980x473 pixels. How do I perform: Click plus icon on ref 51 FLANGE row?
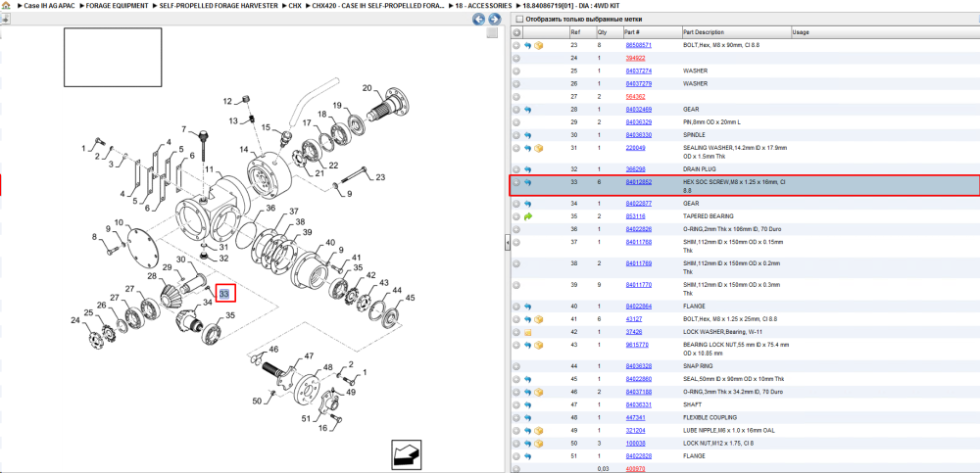(516, 456)
